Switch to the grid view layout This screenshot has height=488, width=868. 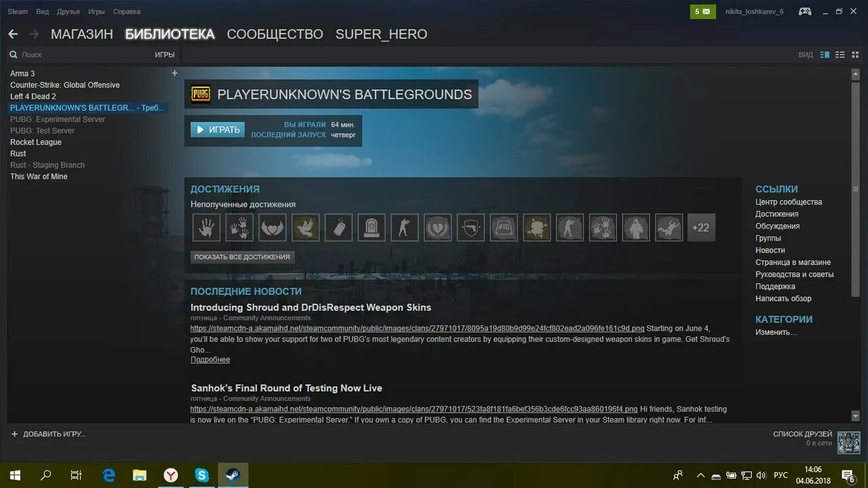[x=854, y=55]
